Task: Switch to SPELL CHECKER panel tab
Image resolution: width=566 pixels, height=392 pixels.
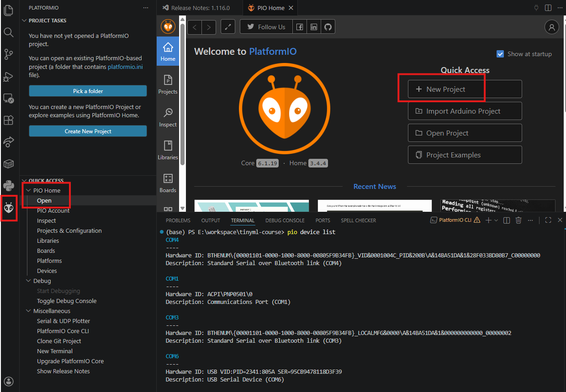Action: [x=359, y=220]
